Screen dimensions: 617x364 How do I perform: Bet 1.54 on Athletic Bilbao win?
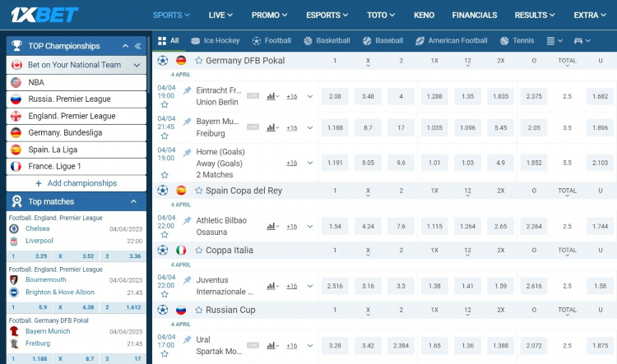[335, 227]
